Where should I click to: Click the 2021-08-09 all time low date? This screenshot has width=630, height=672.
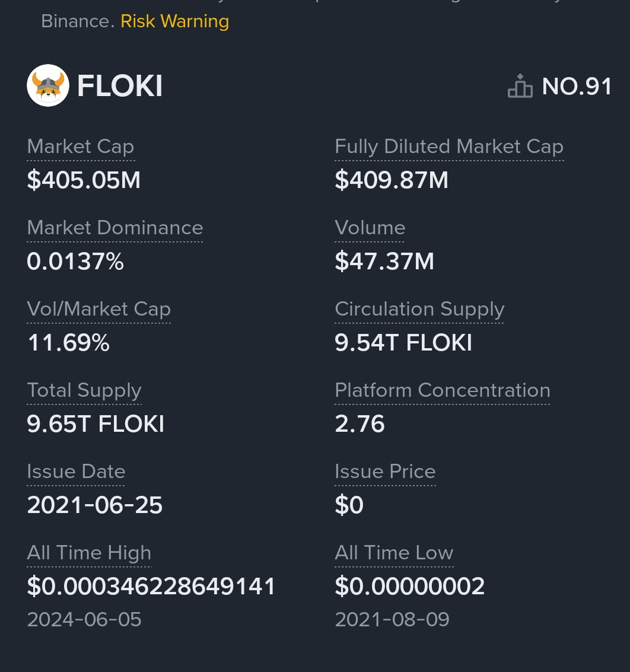click(x=392, y=620)
